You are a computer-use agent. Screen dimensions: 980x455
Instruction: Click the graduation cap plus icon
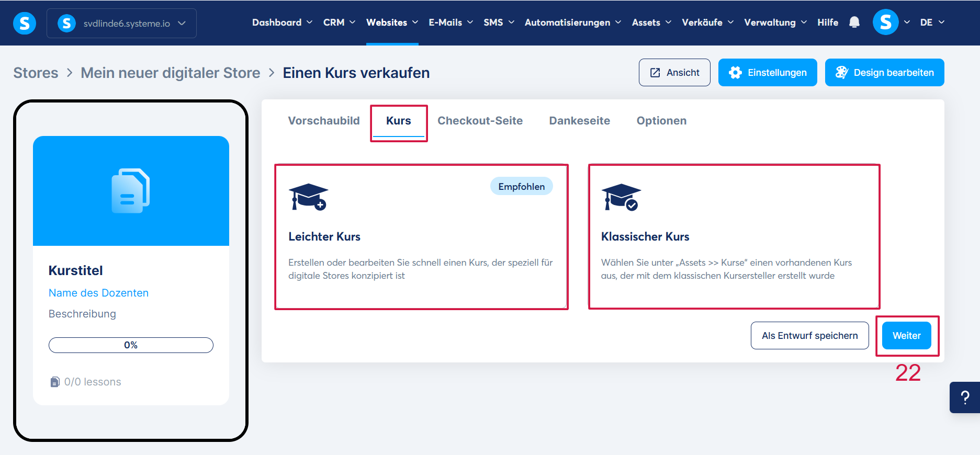(x=308, y=197)
